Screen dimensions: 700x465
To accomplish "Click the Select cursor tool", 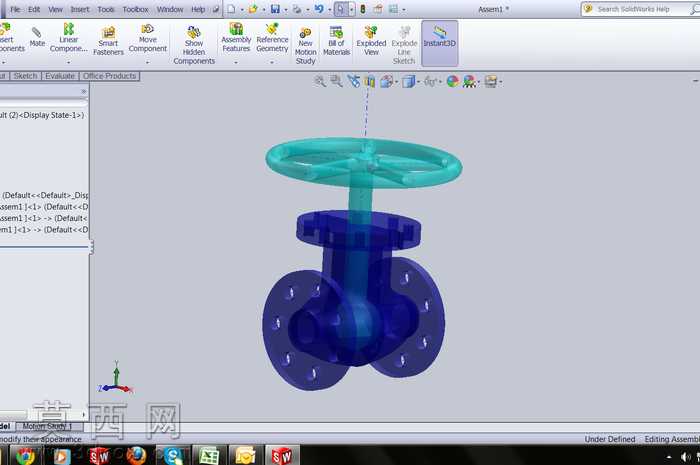I will click(341, 8).
